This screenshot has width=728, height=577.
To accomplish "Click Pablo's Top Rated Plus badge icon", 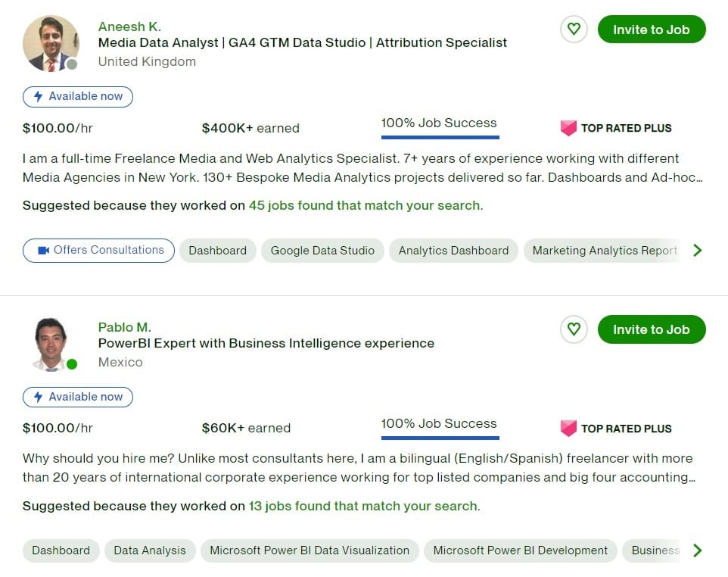I will 568,429.
